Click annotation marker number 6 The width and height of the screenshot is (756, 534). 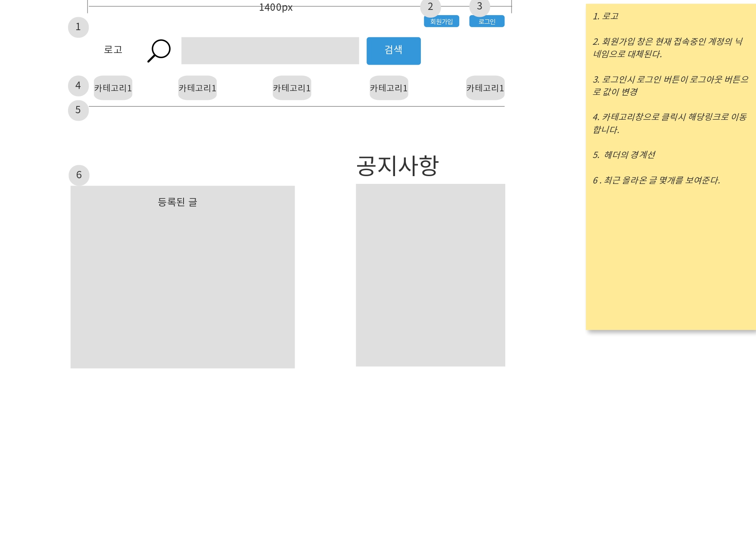pos(79,175)
